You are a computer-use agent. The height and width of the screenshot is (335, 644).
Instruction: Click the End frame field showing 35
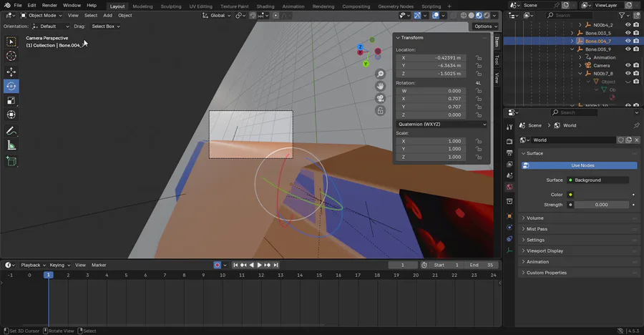tap(482, 265)
